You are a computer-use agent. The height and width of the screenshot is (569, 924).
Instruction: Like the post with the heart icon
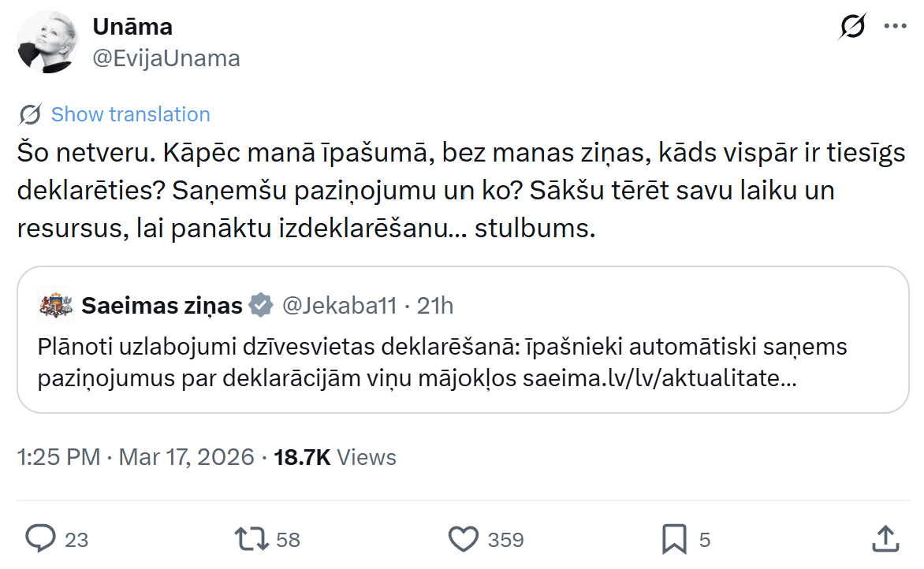coord(463,539)
